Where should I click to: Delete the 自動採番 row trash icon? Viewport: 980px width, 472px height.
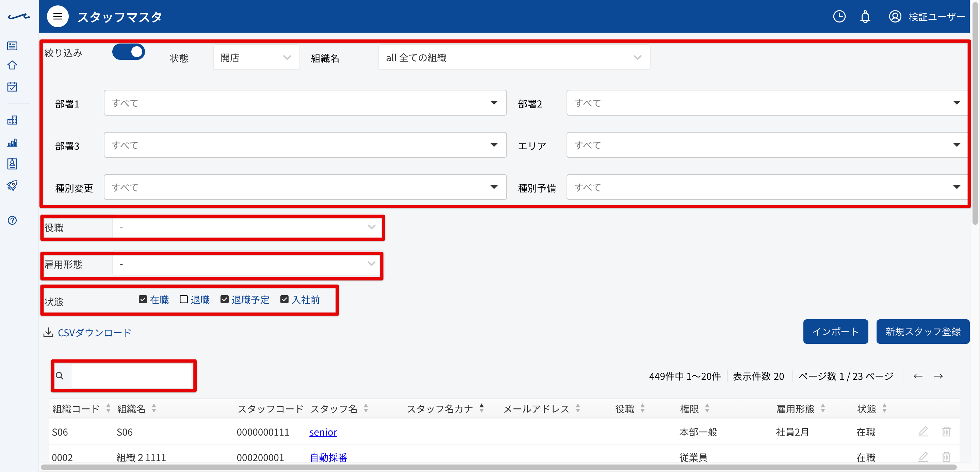[x=946, y=456]
